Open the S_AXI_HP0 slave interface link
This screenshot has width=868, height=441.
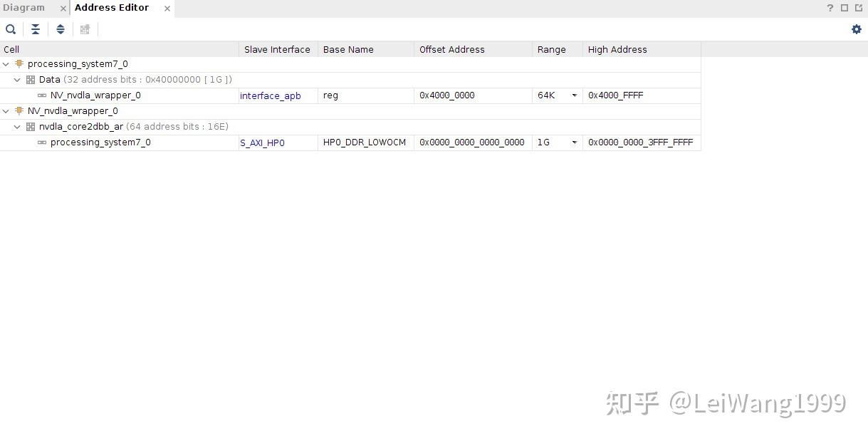point(262,142)
